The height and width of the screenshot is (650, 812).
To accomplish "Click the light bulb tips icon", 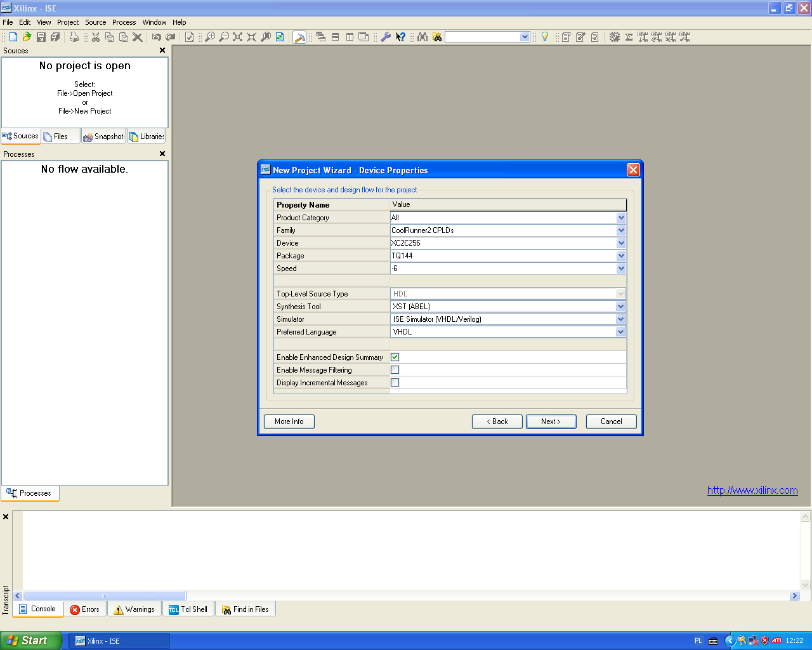I will pos(544,37).
